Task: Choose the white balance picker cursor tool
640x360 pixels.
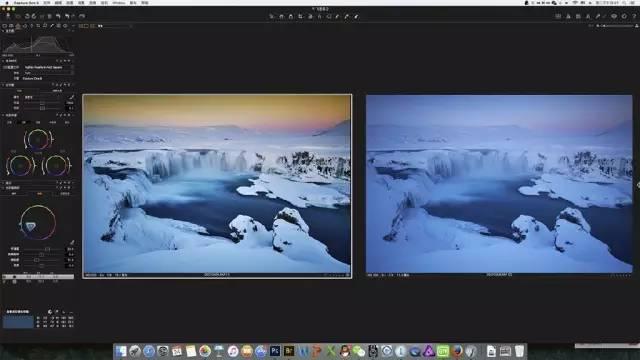Action: coord(347,16)
